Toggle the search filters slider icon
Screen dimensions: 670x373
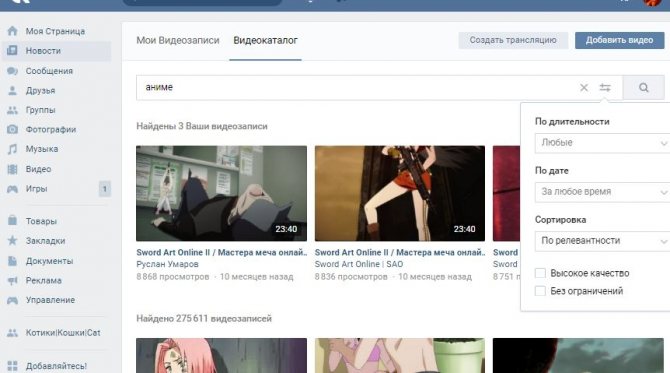point(605,88)
